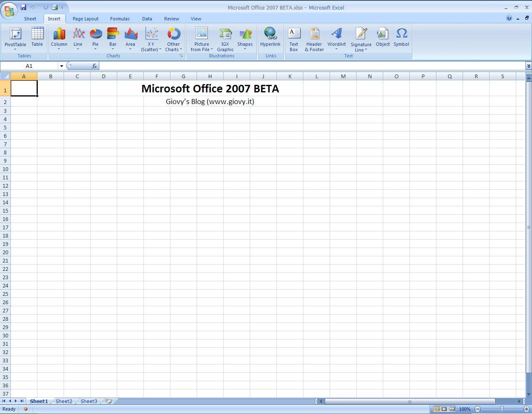Image resolution: width=532 pixels, height=414 pixels.
Task: Open the Data ribbon tab
Action: click(147, 19)
